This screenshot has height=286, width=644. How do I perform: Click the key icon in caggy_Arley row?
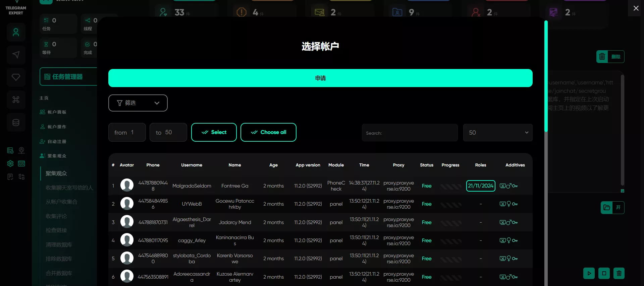click(515, 240)
